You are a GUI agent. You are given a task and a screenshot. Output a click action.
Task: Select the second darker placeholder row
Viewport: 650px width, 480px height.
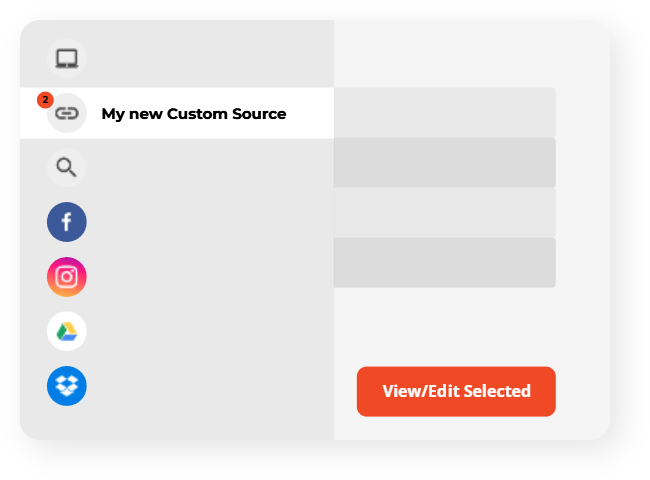pos(445,162)
